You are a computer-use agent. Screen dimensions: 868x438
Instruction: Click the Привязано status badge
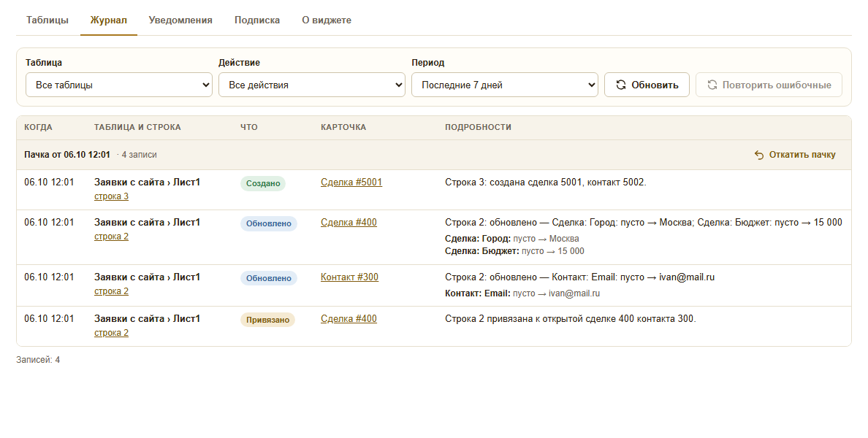pos(267,320)
